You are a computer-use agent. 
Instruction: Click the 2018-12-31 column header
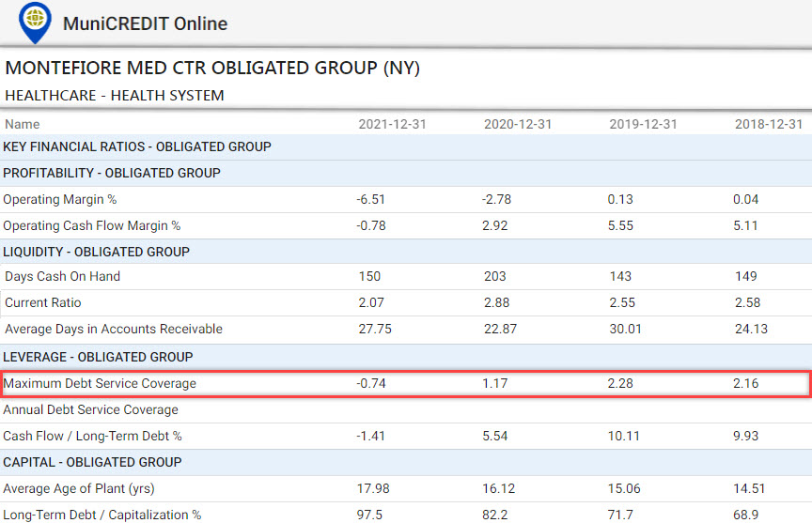coord(769,124)
